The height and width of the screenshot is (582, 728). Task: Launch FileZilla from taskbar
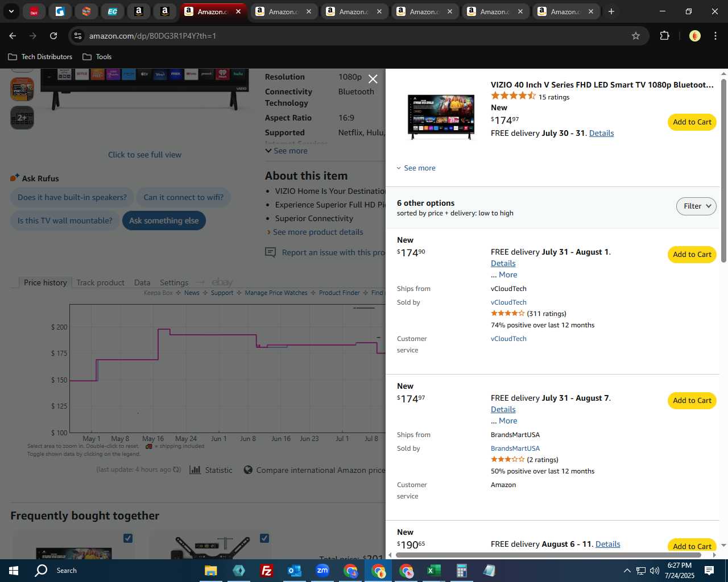tap(266, 571)
